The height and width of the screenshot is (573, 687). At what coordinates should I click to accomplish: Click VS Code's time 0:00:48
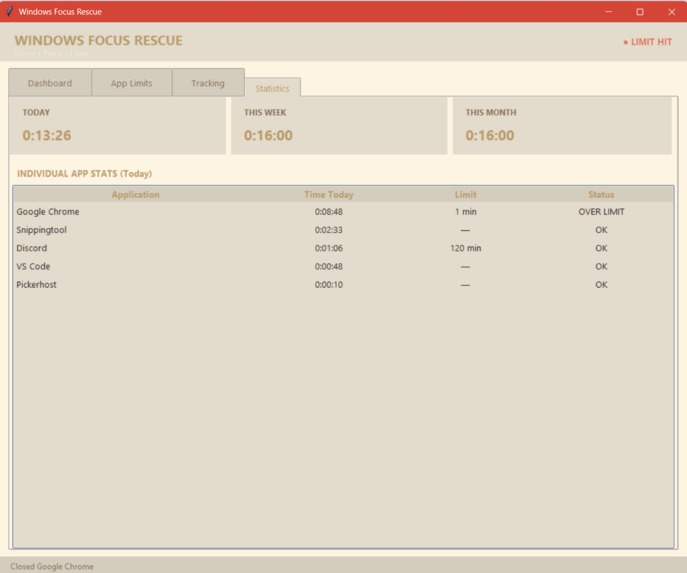pos(329,266)
